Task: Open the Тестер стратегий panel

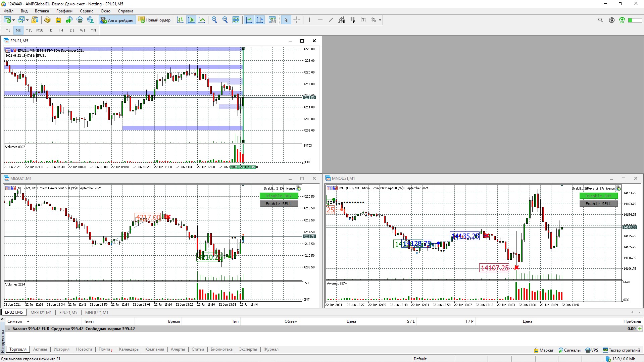Action: tap(622, 350)
